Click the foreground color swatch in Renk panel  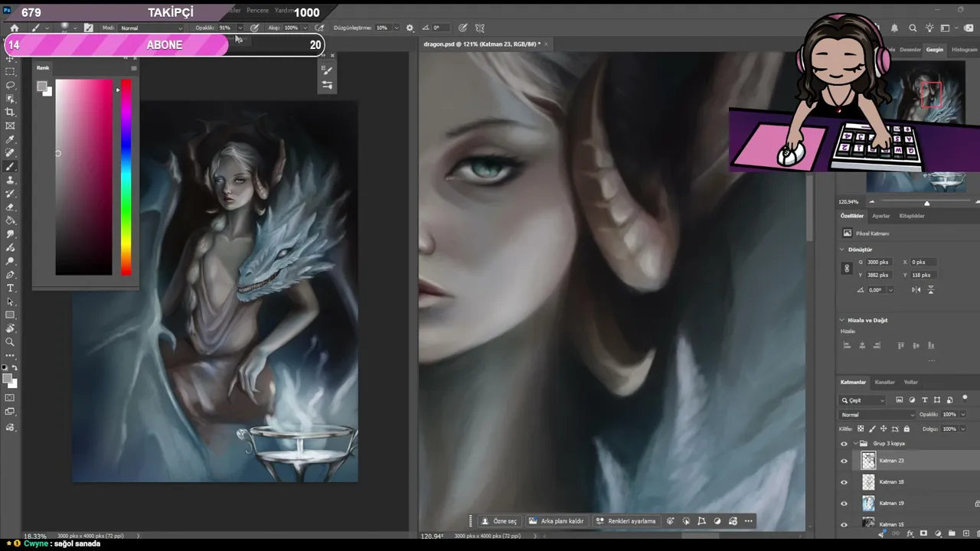[42, 86]
